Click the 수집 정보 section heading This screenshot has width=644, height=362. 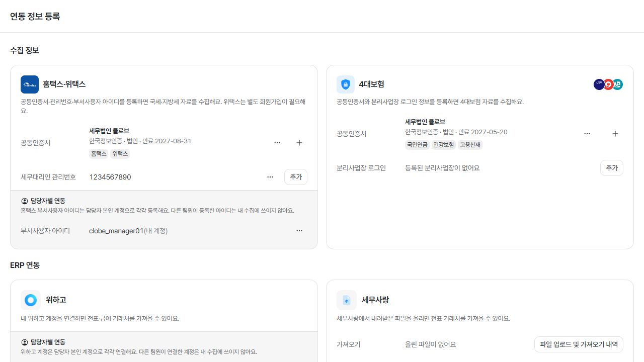(x=25, y=50)
